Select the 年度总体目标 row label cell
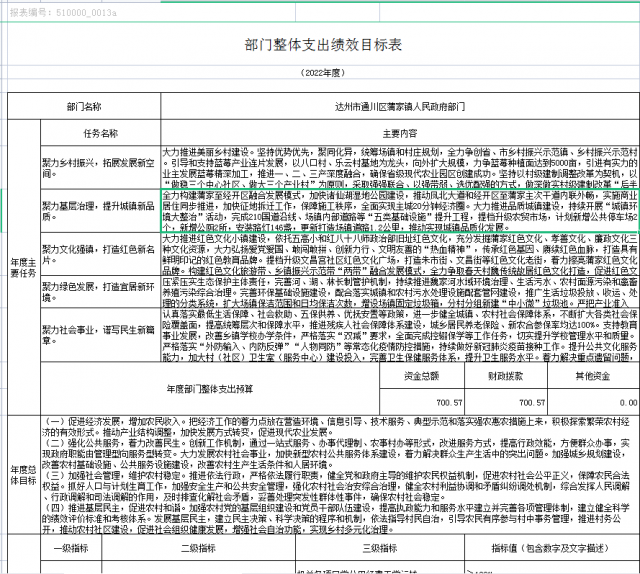 point(24,475)
